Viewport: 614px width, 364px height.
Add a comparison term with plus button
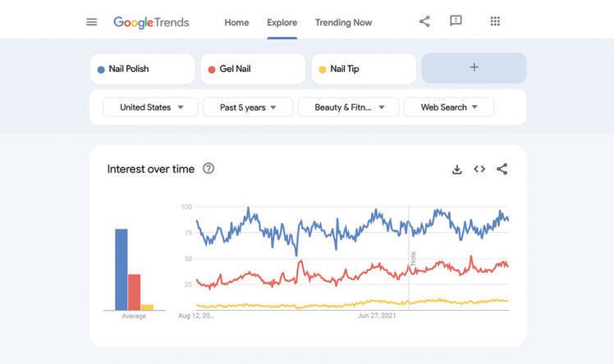tap(474, 68)
